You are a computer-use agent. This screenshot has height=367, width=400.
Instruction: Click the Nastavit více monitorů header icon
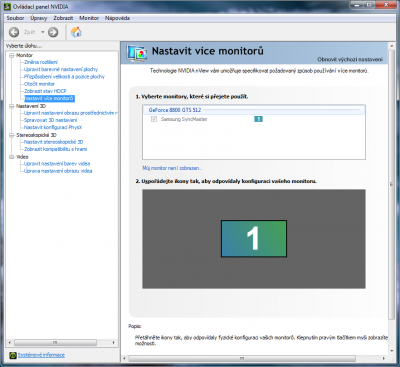(x=137, y=53)
